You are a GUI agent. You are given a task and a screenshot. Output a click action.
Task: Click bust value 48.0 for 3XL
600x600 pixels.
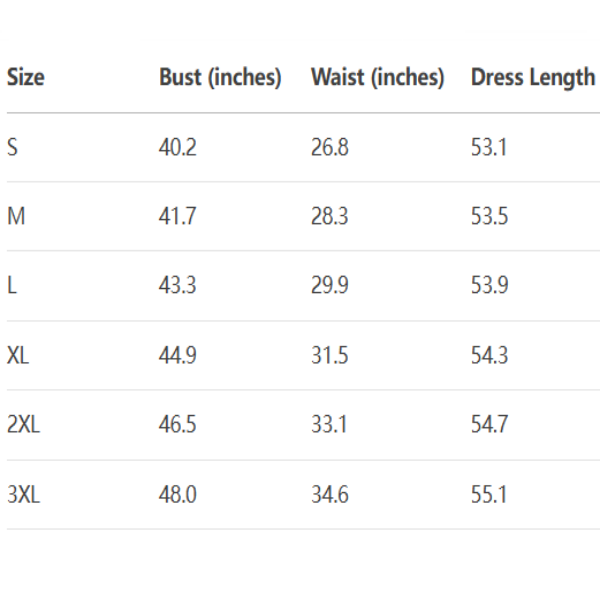tap(178, 494)
